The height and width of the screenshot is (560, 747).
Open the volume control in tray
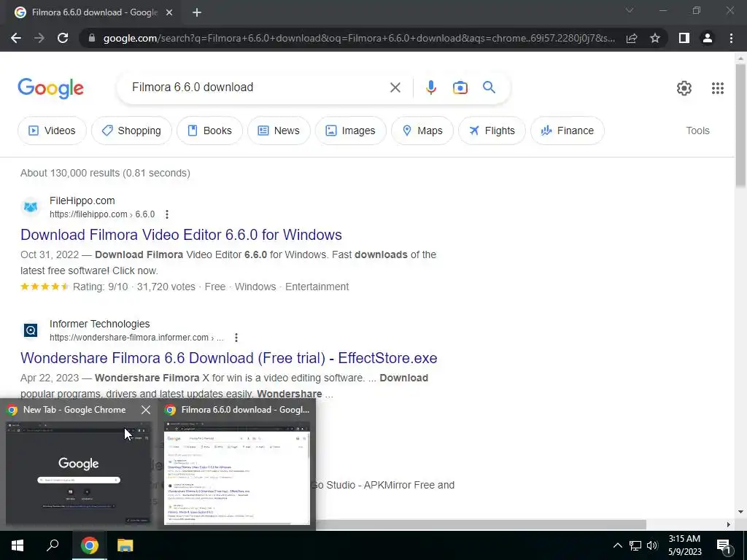pyautogui.click(x=652, y=545)
